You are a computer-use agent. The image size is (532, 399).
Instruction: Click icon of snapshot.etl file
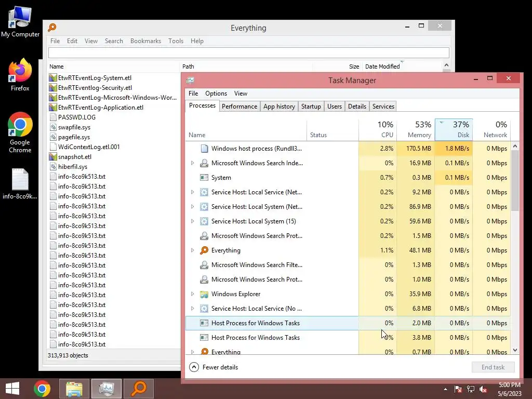pyautogui.click(x=52, y=157)
